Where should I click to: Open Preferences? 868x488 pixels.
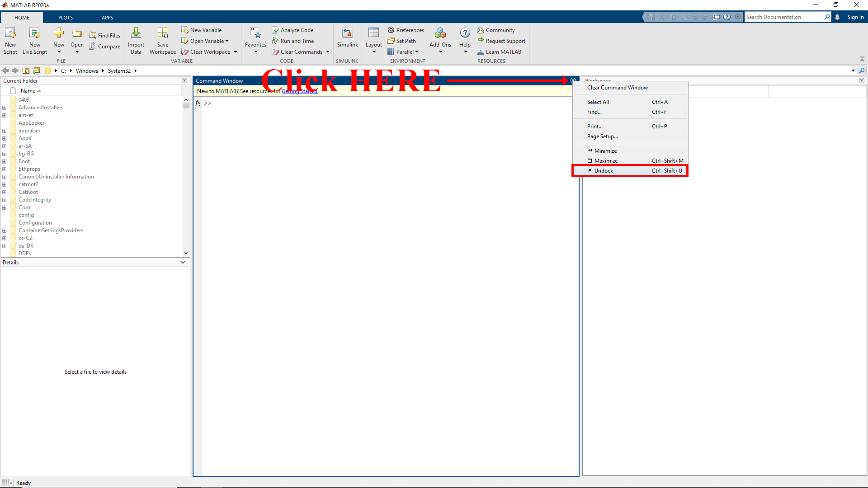coord(406,30)
